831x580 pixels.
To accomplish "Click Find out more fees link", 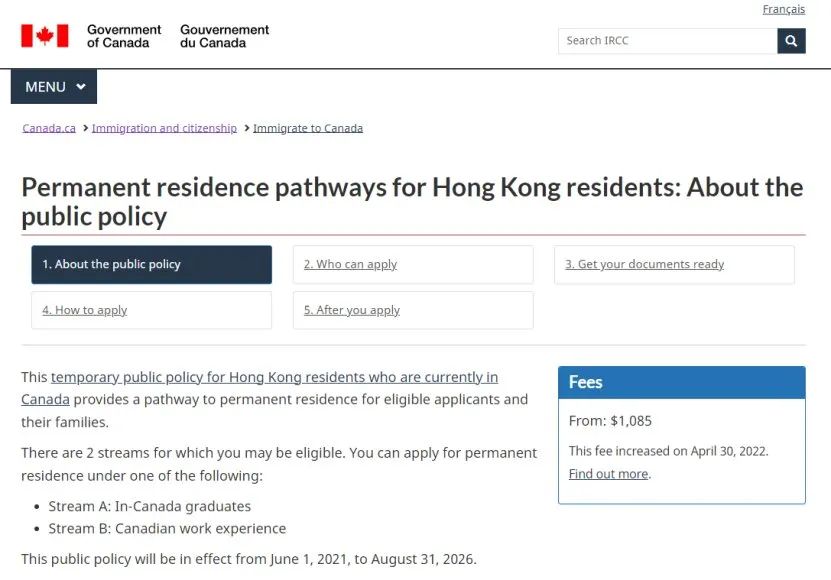I will [608, 474].
